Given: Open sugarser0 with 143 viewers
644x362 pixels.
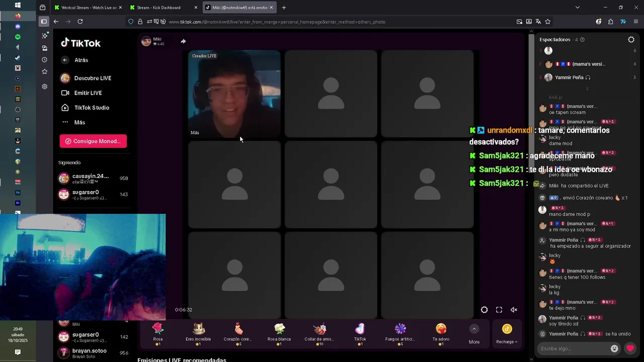Looking at the screenshot, I should (93, 195).
